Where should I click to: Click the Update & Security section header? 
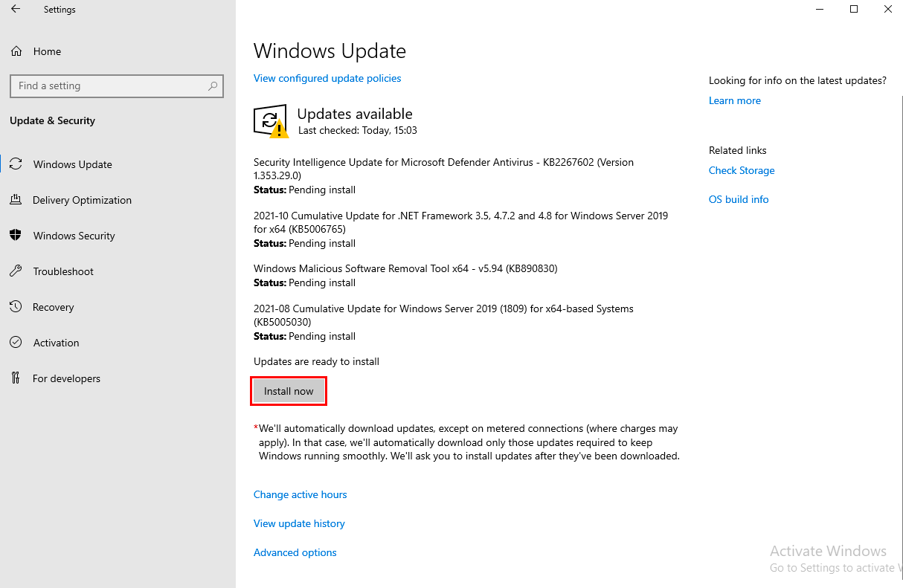52,120
